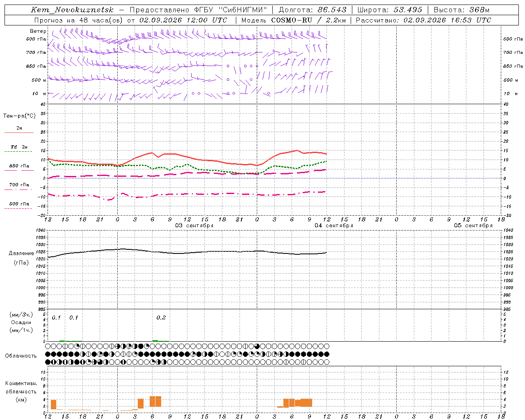Click the Конвективн. облачность panel label

(21, 391)
